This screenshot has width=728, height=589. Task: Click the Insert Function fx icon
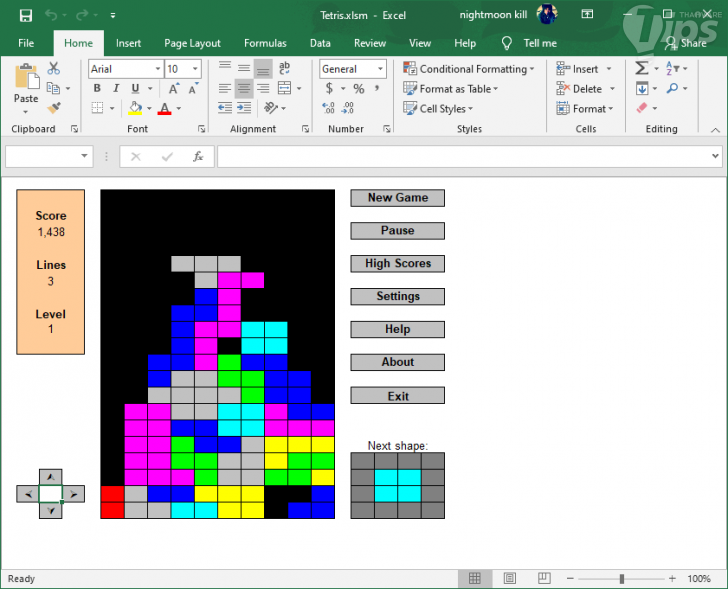[x=198, y=156]
